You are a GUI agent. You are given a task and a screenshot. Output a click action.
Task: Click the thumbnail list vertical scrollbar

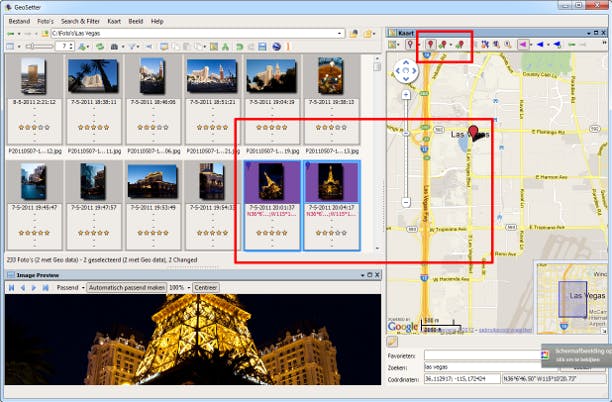coord(377,152)
